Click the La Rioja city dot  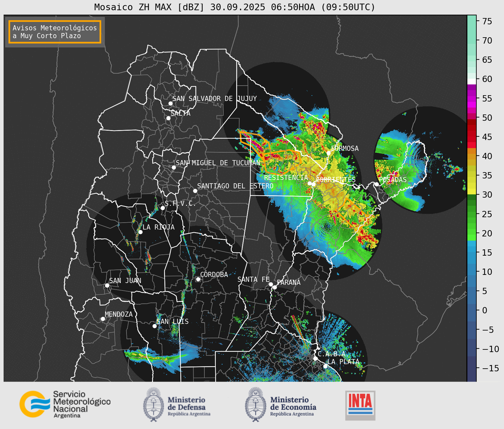140,232
